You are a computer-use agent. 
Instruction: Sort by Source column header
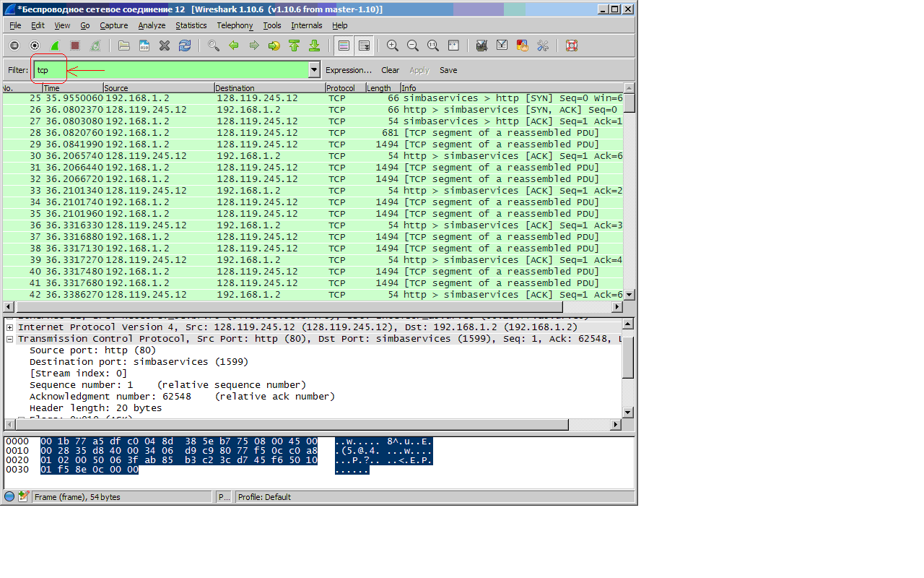coord(159,88)
